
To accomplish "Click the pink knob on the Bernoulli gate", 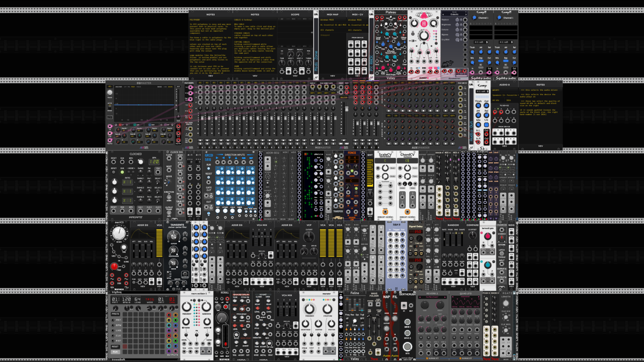I will 488,236.
